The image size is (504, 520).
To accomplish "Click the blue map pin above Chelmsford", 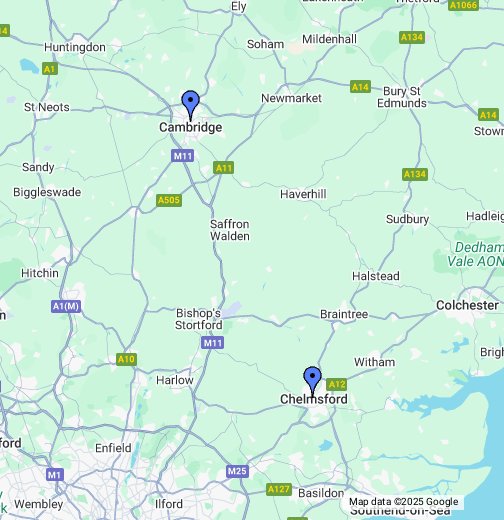I will pyautogui.click(x=312, y=382).
